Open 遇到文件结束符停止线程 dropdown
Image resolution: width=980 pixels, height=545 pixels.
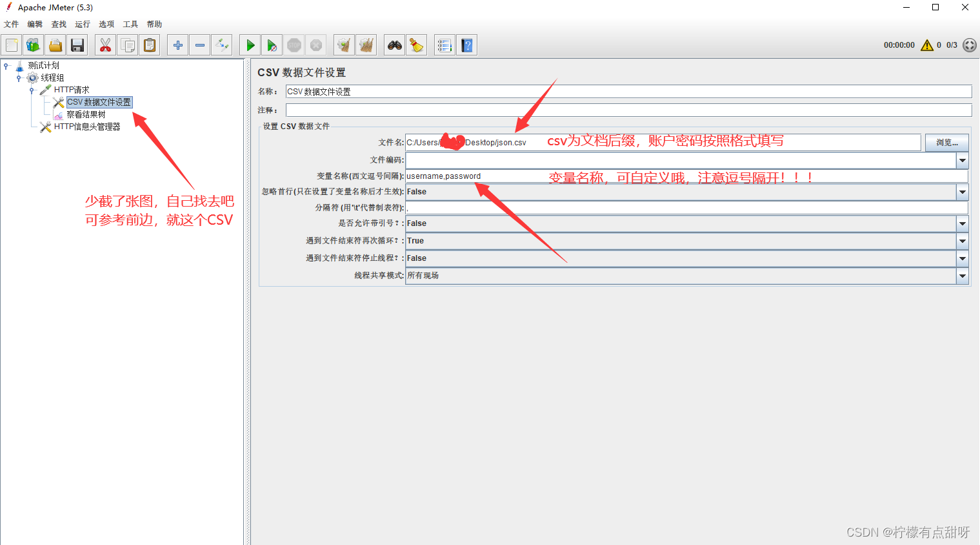click(x=963, y=258)
